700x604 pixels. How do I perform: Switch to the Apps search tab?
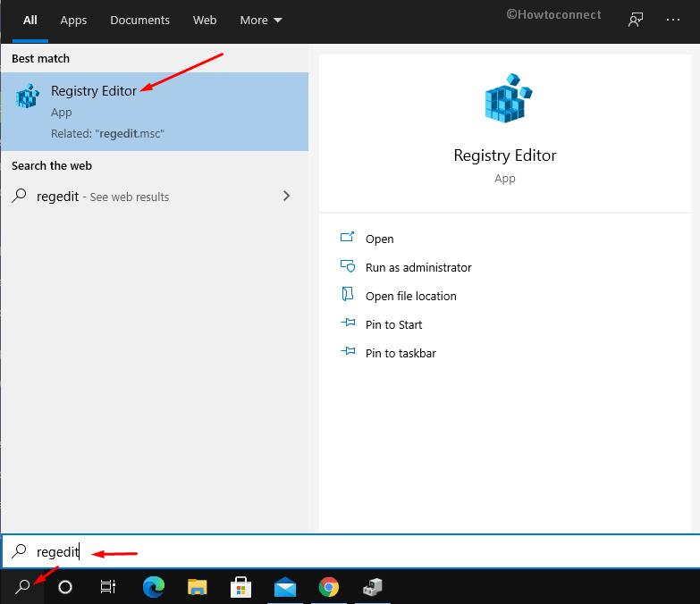(x=73, y=20)
